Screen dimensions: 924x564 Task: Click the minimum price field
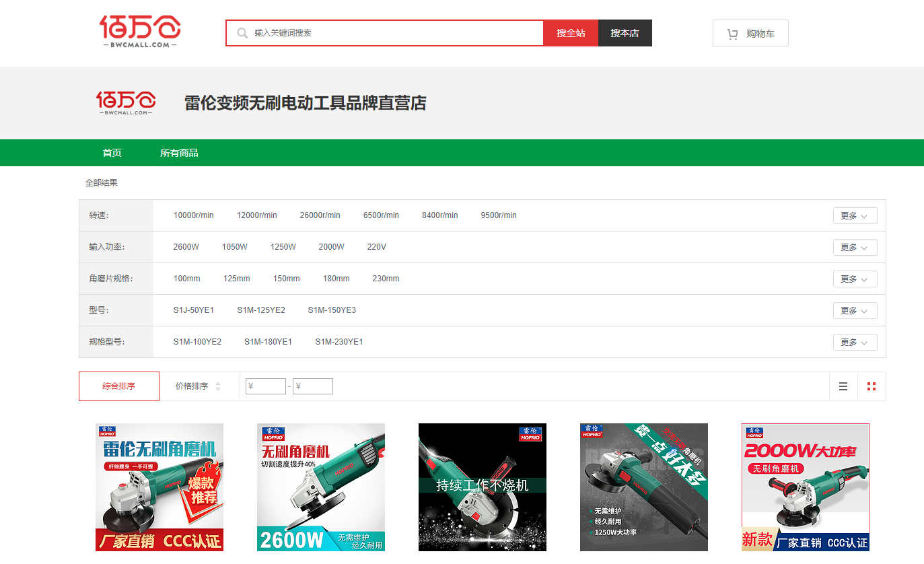point(266,386)
